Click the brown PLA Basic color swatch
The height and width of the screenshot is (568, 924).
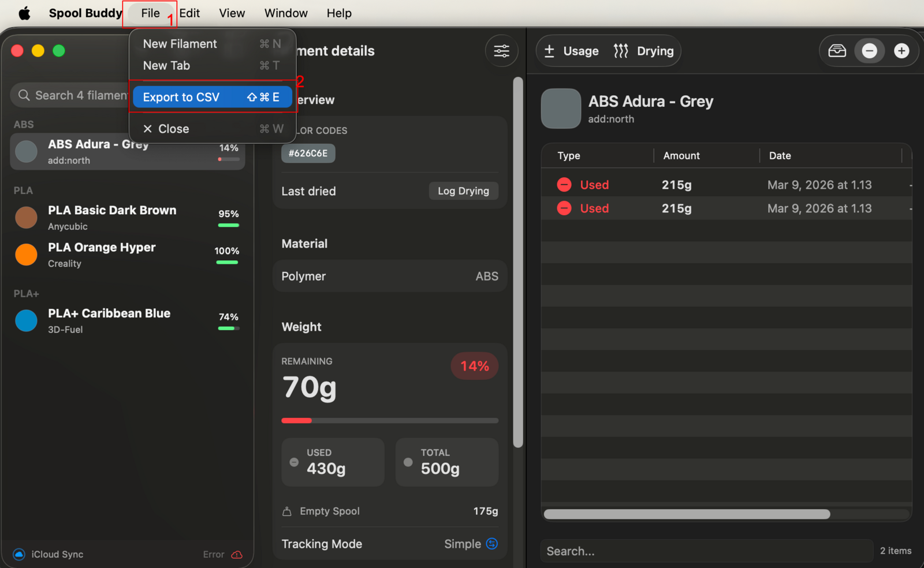[26, 218]
